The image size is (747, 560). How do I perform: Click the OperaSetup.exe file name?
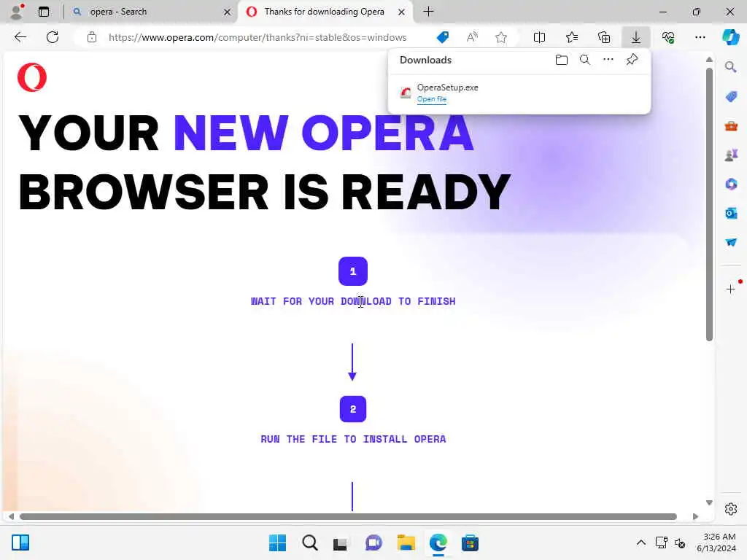[447, 87]
